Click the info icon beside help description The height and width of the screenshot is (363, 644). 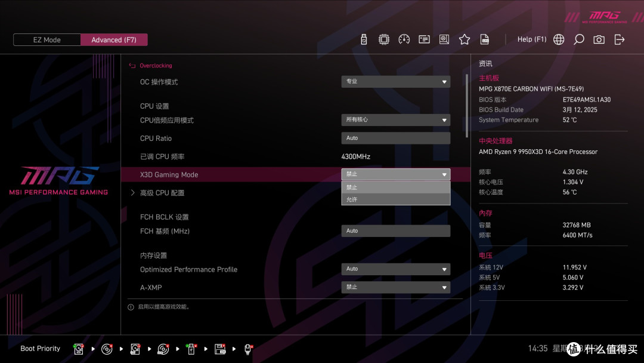(x=131, y=307)
